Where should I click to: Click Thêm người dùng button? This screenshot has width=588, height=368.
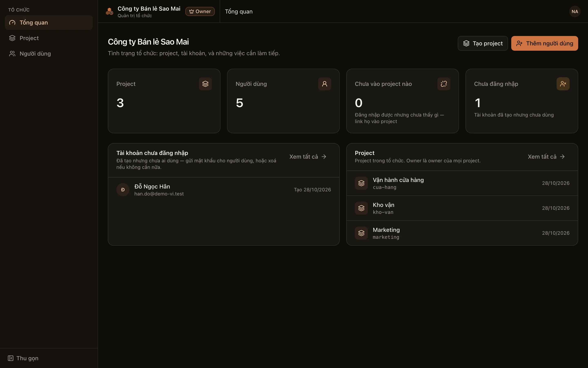[x=545, y=43]
